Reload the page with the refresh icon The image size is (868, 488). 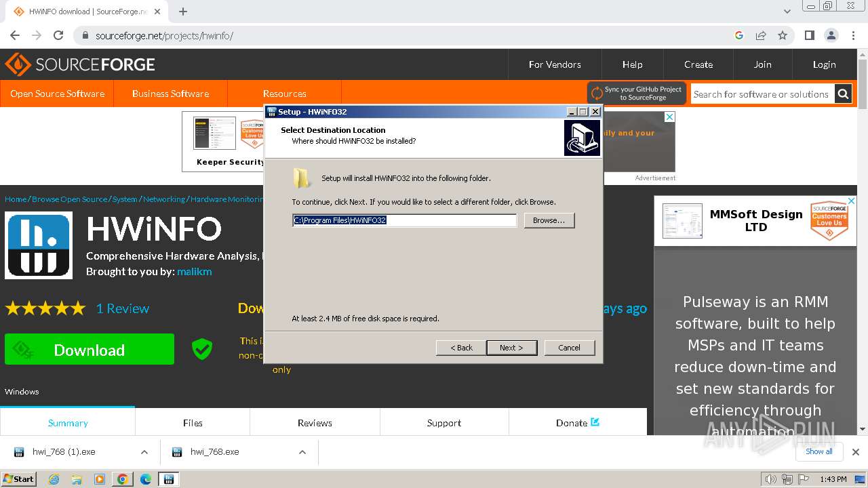point(58,35)
